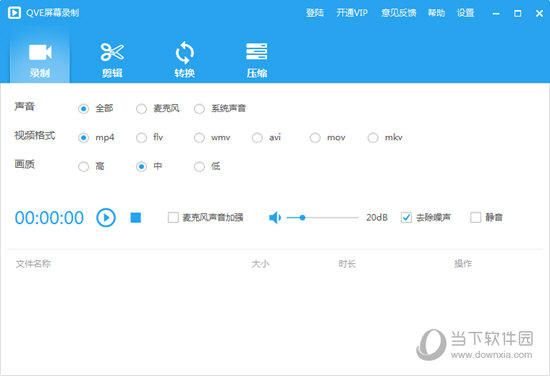Click the 时长 column header
This screenshot has width=550, height=376.
(347, 263)
